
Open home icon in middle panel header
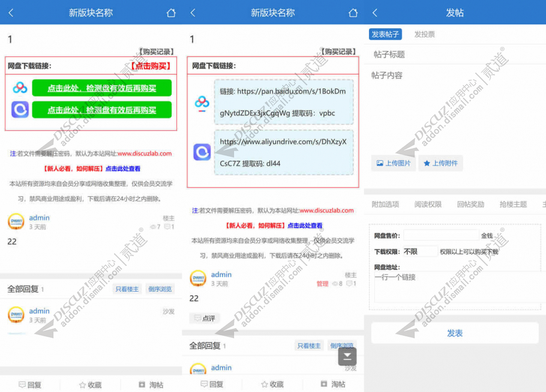click(x=353, y=13)
